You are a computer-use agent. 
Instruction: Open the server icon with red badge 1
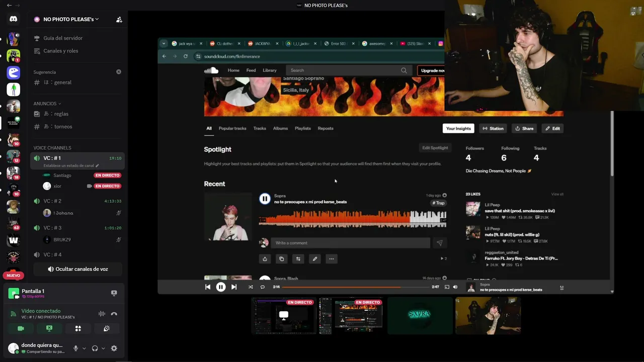13,55
